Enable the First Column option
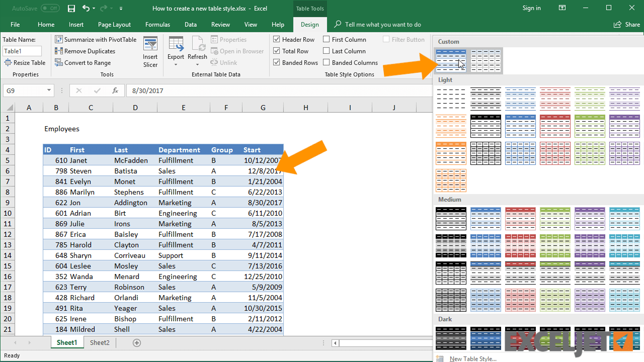 click(327, 39)
